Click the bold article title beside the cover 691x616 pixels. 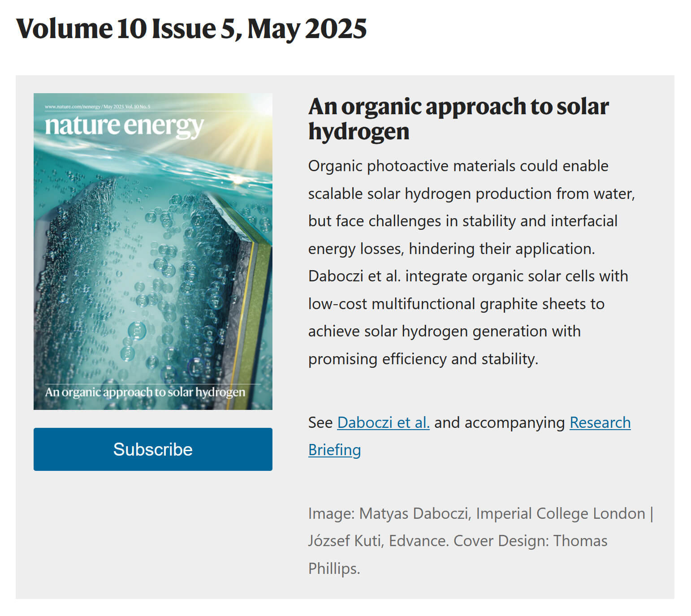pyautogui.click(x=458, y=119)
